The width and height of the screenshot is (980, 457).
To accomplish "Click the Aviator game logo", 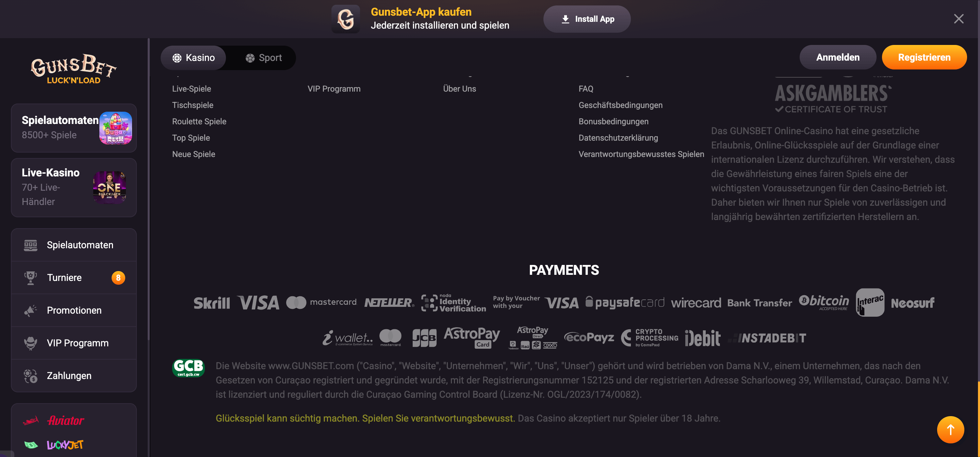I will tap(65, 421).
